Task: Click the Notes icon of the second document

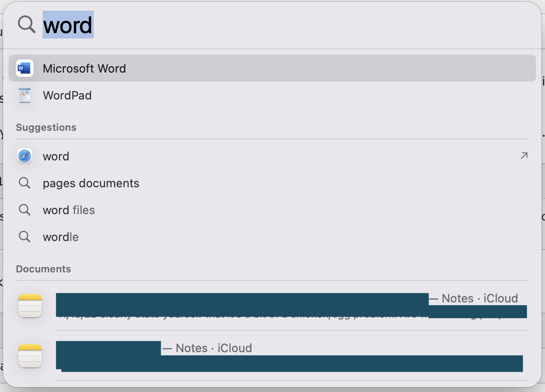Action: pos(30,355)
